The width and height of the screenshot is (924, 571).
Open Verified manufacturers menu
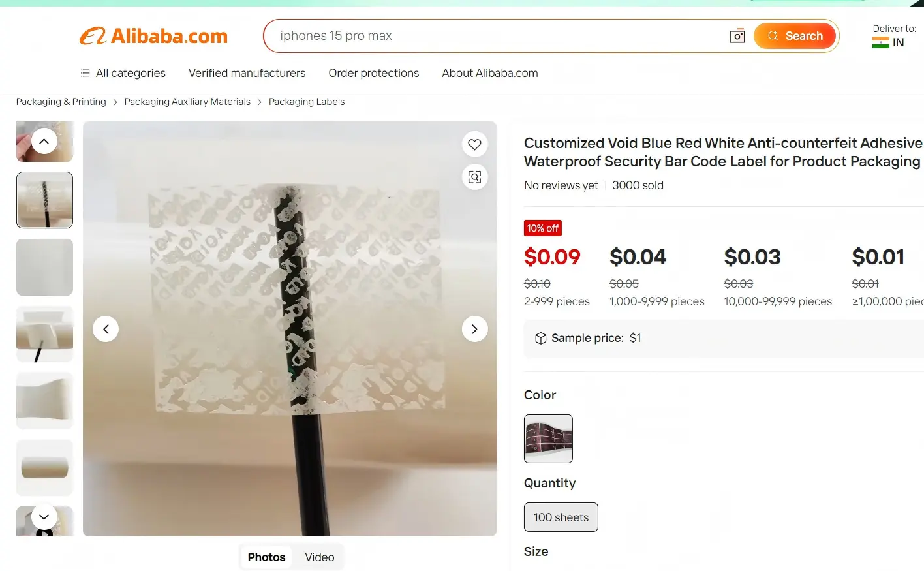[247, 73]
